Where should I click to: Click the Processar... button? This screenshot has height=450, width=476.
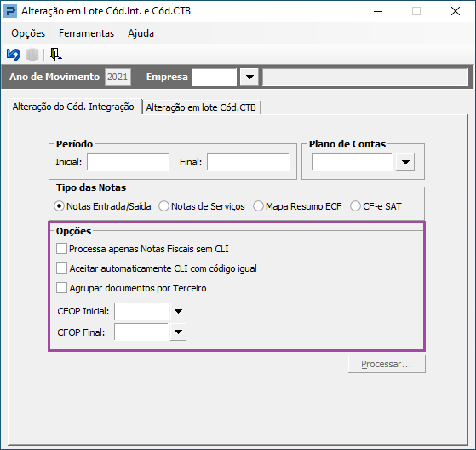click(x=387, y=364)
